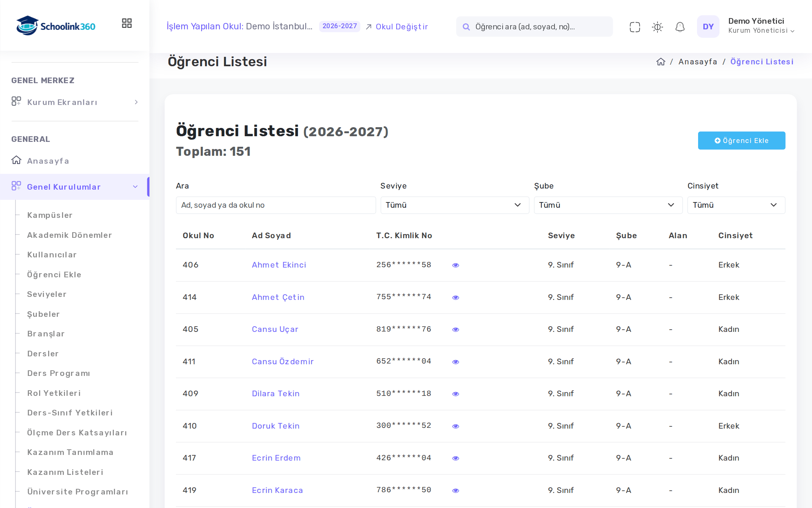Click the Schoolink360 logo

[x=56, y=26]
